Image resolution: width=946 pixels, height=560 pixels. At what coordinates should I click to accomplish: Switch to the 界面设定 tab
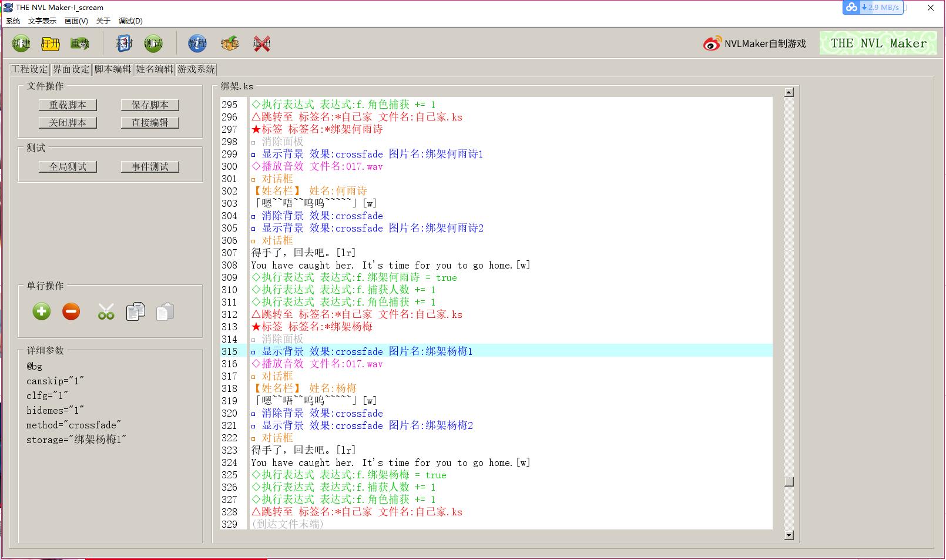[x=71, y=69]
